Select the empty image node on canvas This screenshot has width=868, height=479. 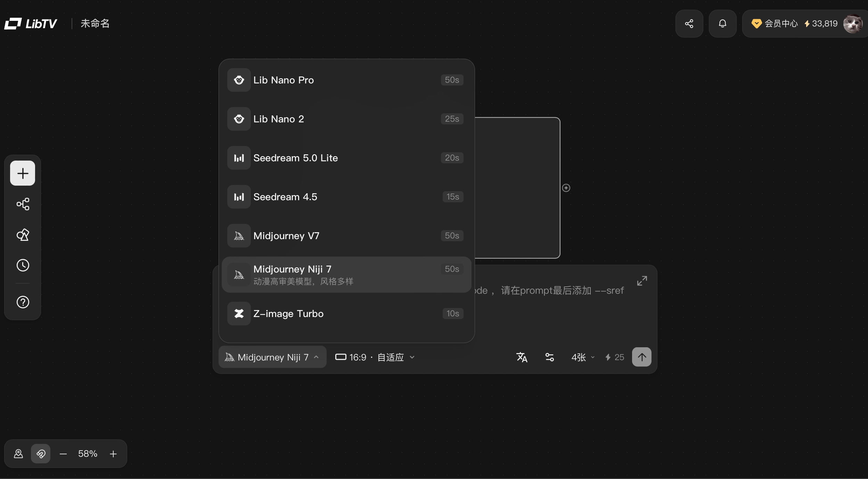pyautogui.click(x=517, y=188)
